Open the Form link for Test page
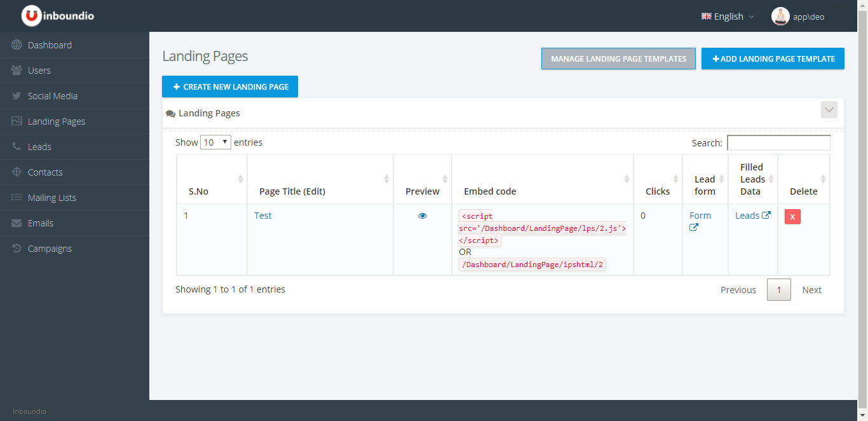Image resolution: width=868 pixels, height=421 pixels. coord(700,216)
